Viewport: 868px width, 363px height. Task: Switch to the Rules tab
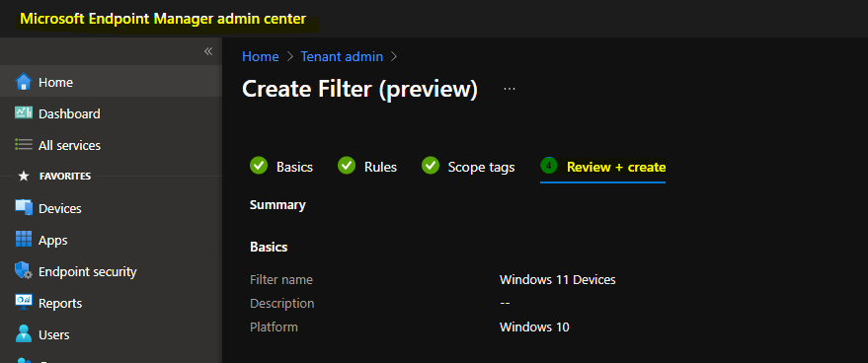[367, 167]
